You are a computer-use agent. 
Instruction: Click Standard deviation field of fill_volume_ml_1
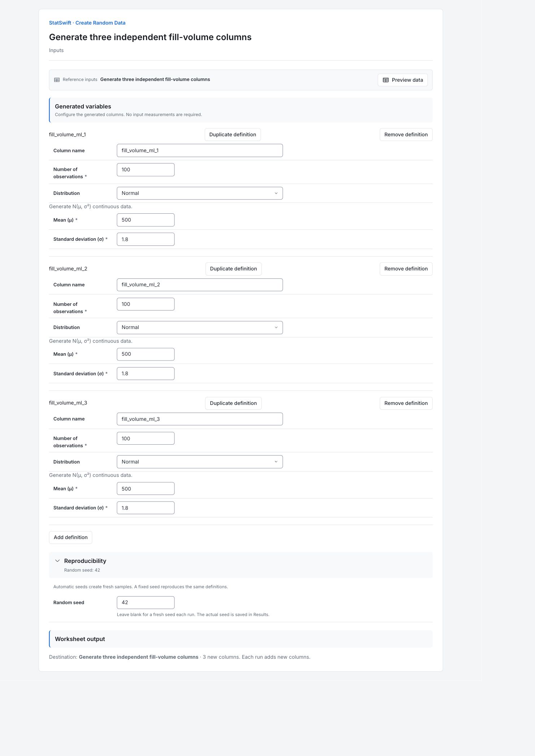tap(146, 239)
